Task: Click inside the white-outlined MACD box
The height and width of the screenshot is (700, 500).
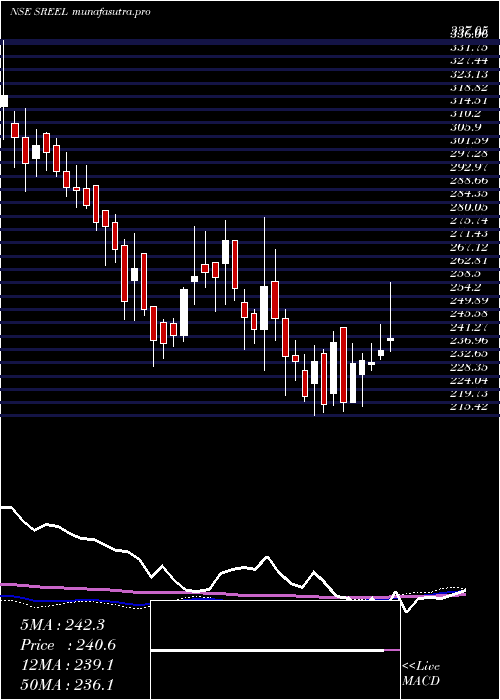Action: [x=275, y=650]
